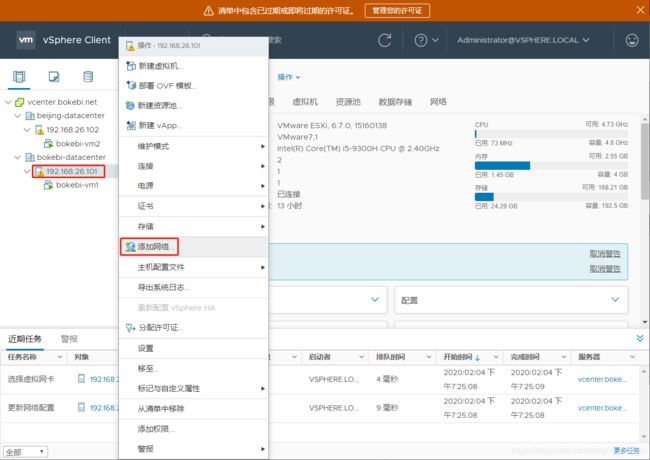Open the 证书 submenu
Viewport: 650px width, 460px height.
(x=194, y=206)
